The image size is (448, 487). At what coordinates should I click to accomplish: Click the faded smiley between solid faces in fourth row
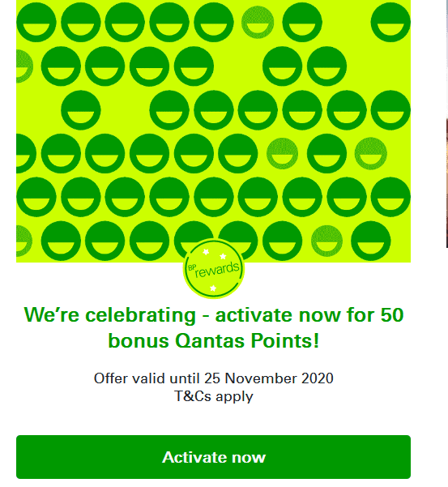click(282, 153)
